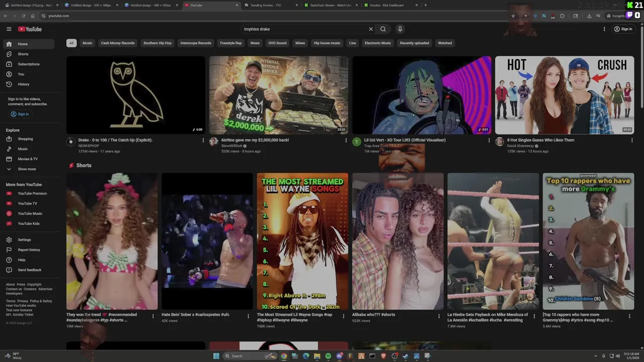Screen dimensions: 644x362
Task: Open the SteveWillDoIt channel link
Action: point(232,146)
